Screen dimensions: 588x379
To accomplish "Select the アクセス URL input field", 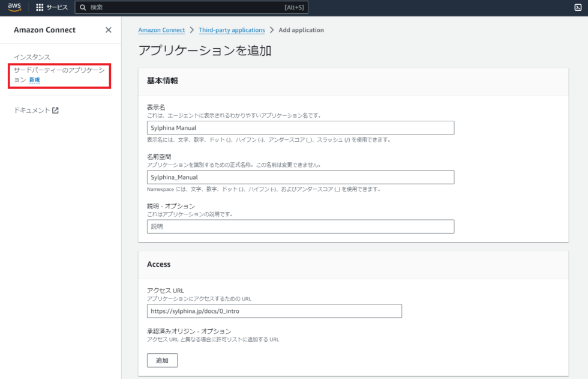I will (274, 311).
